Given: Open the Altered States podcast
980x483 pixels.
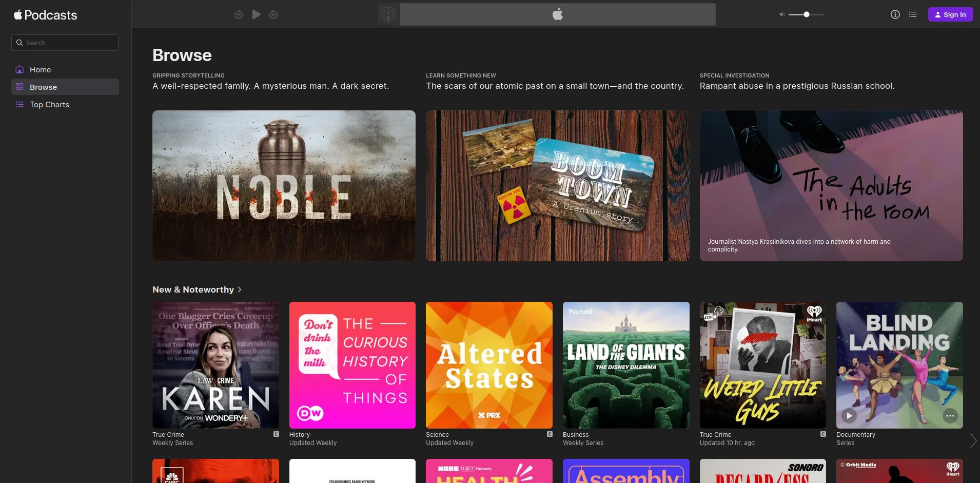Looking at the screenshot, I should [489, 365].
